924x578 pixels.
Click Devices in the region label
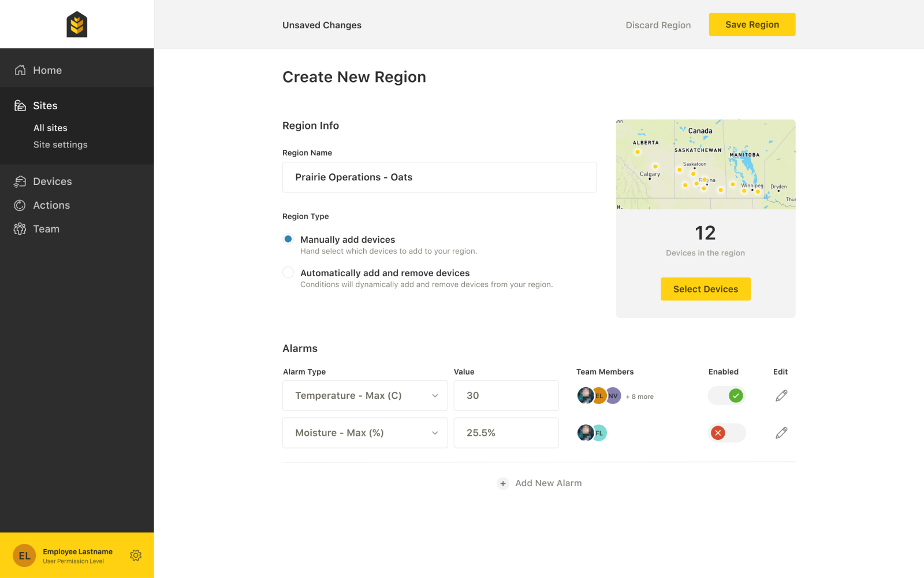[706, 253]
